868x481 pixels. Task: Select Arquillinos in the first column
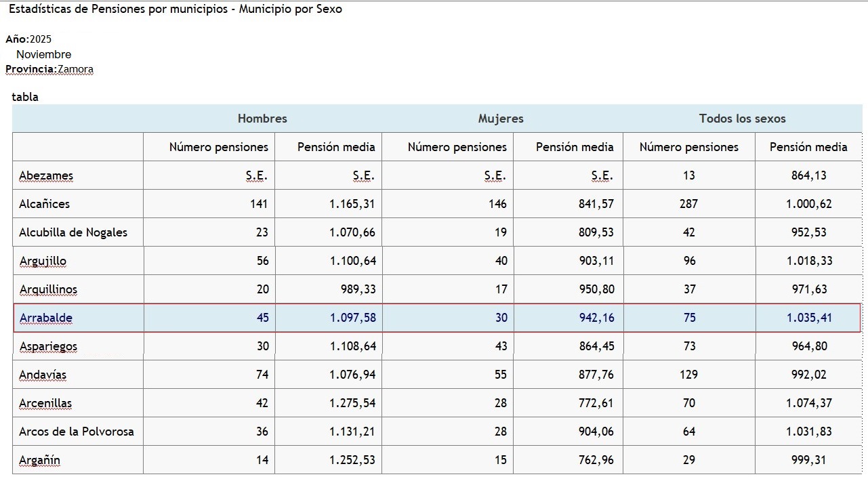48,289
